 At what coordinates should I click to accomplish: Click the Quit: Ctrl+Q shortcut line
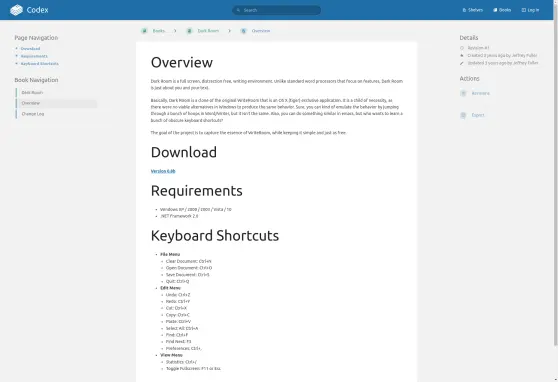[x=177, y=281]
